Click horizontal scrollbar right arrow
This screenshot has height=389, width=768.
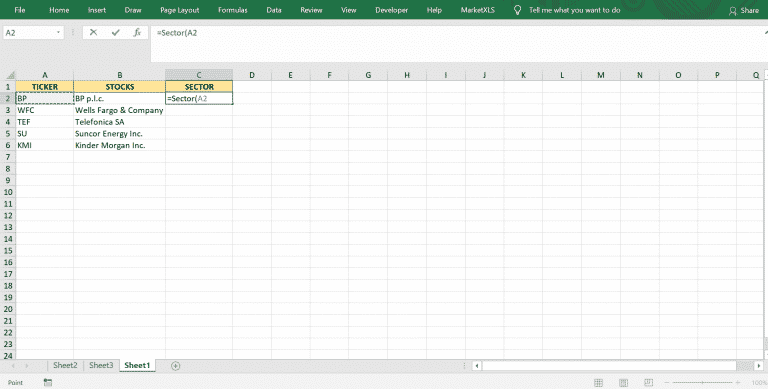click(758, 365)
